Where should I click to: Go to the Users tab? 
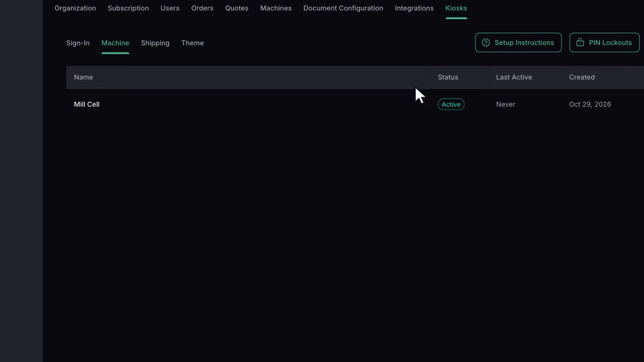pyautogui.click(x=170, y=8)
